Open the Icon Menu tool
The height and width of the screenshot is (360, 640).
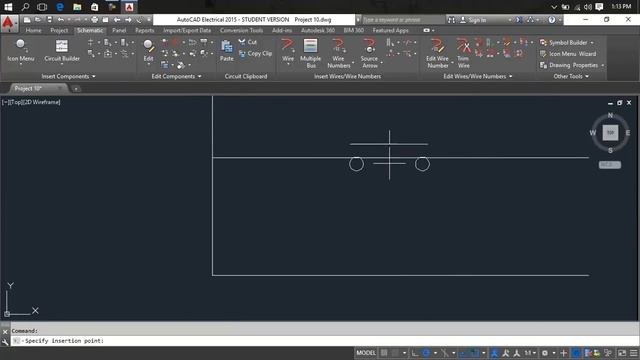click(20, 51)
